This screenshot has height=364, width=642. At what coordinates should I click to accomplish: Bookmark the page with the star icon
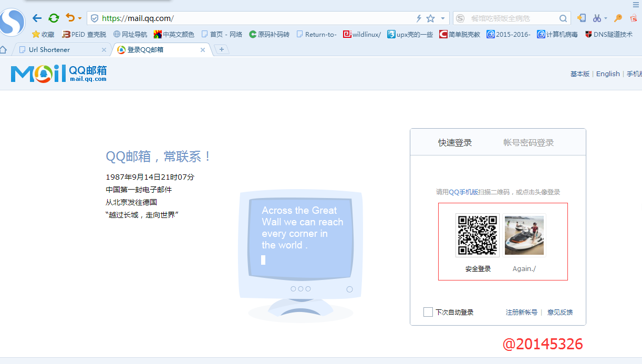(431, 18)
